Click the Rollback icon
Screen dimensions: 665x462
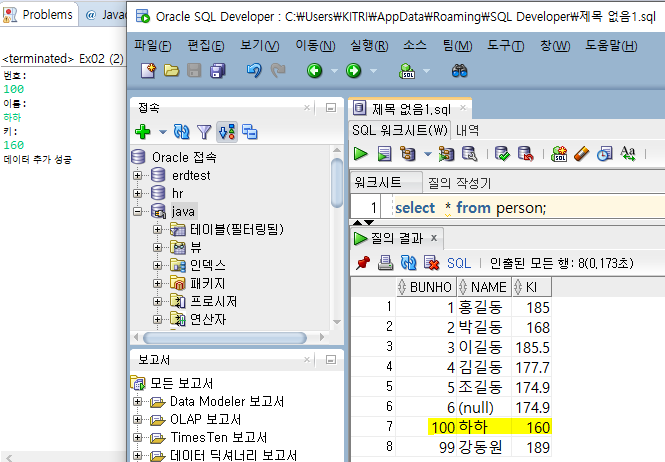tap(526, 154)
